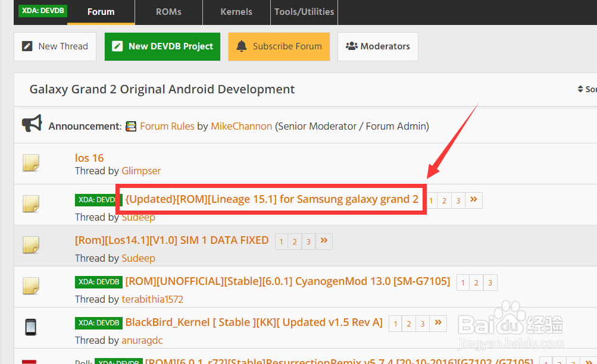597x364 pixels.
Task: Click the note icon beside 'los 16'
Action: click(x=31, y=163)
